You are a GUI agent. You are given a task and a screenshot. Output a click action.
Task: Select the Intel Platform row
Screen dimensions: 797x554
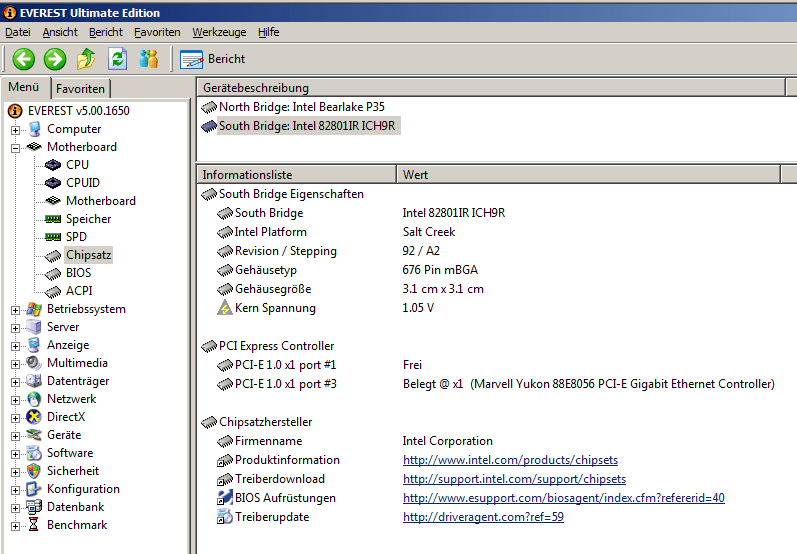[x=335, y=232]
